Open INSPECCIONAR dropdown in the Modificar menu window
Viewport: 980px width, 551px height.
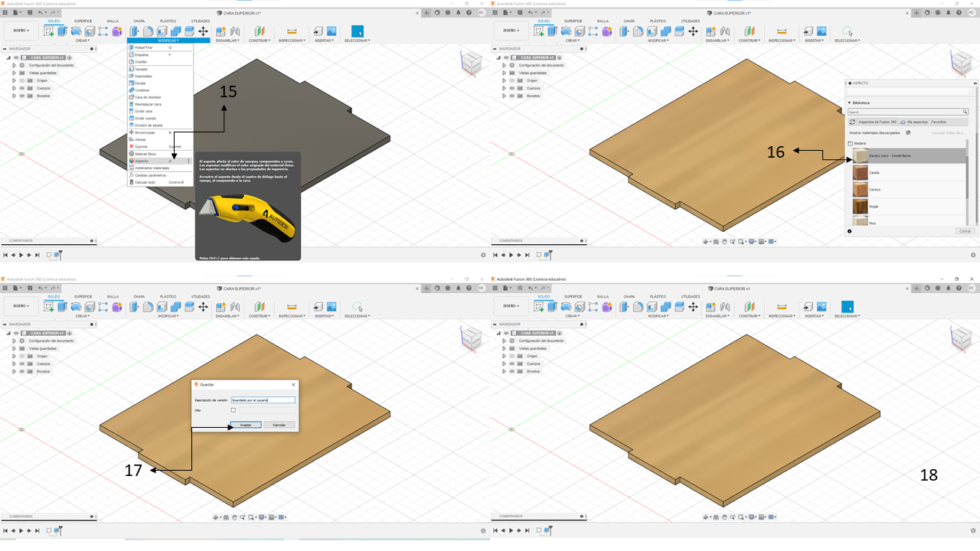pos(292,41)
